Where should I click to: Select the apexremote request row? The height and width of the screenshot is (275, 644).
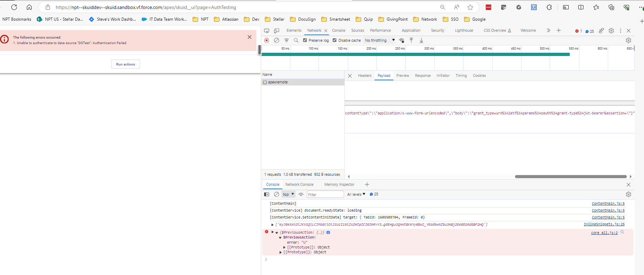tap(303, 82)
